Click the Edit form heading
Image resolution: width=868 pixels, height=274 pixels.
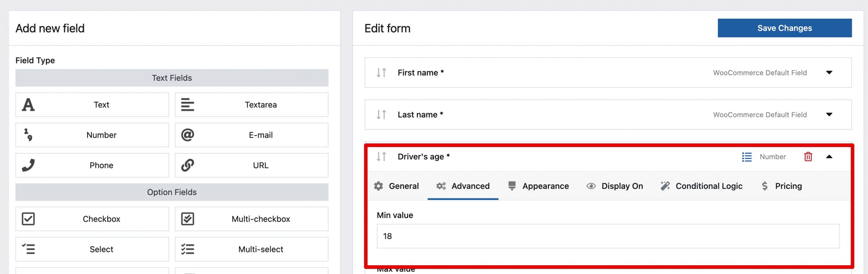[x=388, y=28]
